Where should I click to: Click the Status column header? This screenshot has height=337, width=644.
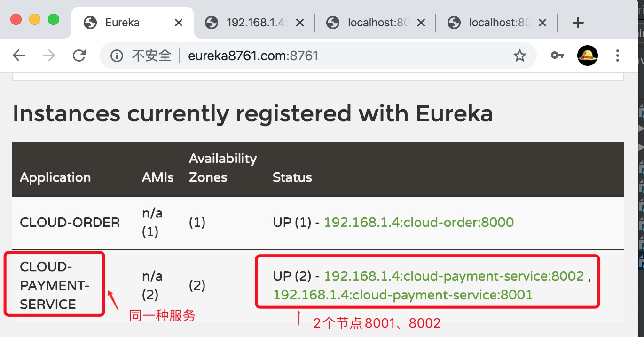pos(292,177)
